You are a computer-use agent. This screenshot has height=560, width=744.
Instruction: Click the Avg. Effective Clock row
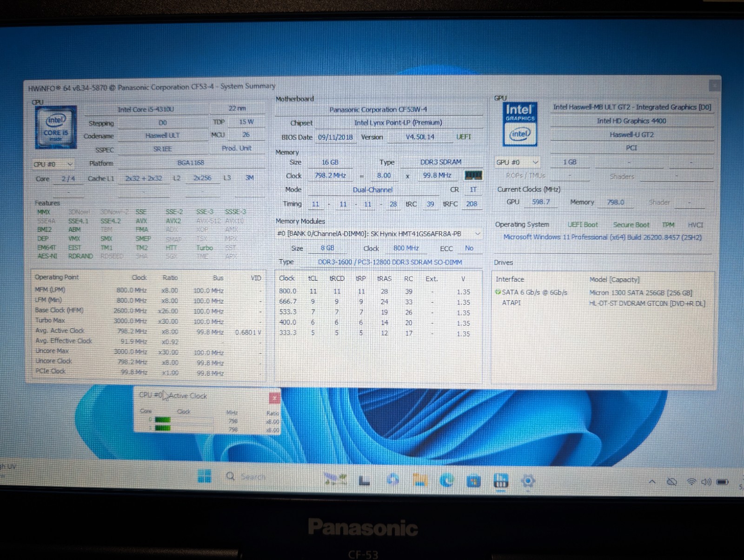click(149, 341)
